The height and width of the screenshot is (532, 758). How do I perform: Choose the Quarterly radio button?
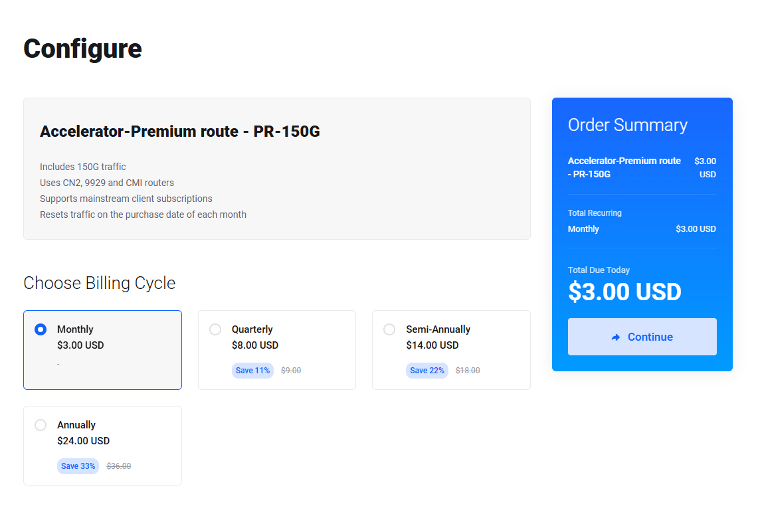coord(215,329)
